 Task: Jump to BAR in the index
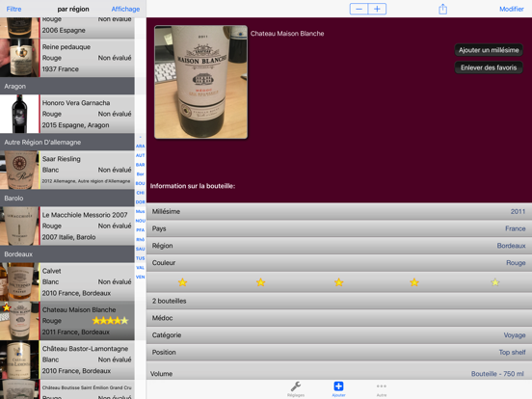[140, 165]
